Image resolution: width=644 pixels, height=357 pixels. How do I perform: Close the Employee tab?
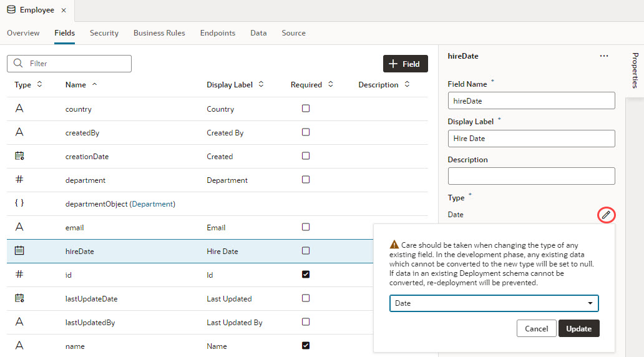(64, 11)
